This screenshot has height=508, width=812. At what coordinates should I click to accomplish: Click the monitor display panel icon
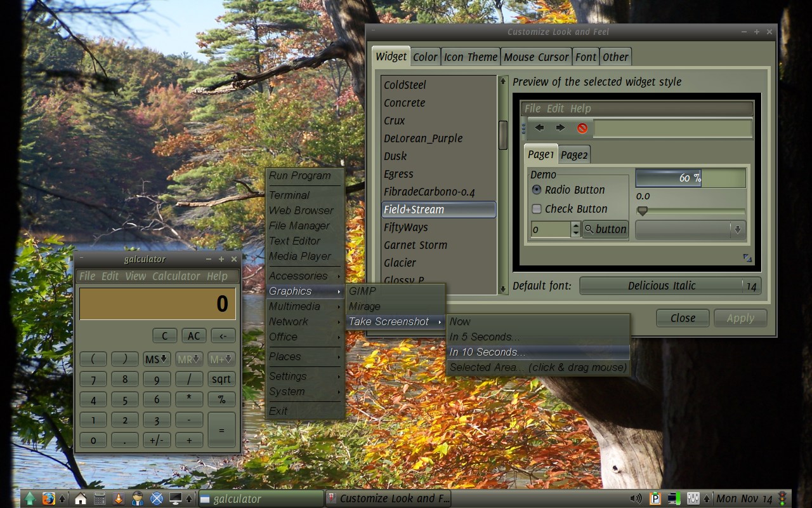(176, 498)
